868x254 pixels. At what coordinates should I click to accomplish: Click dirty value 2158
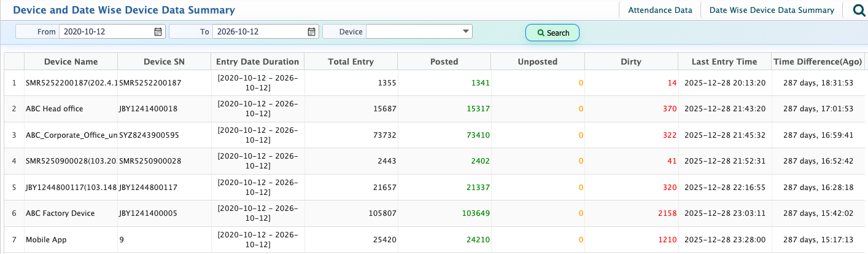click(667, 213)
